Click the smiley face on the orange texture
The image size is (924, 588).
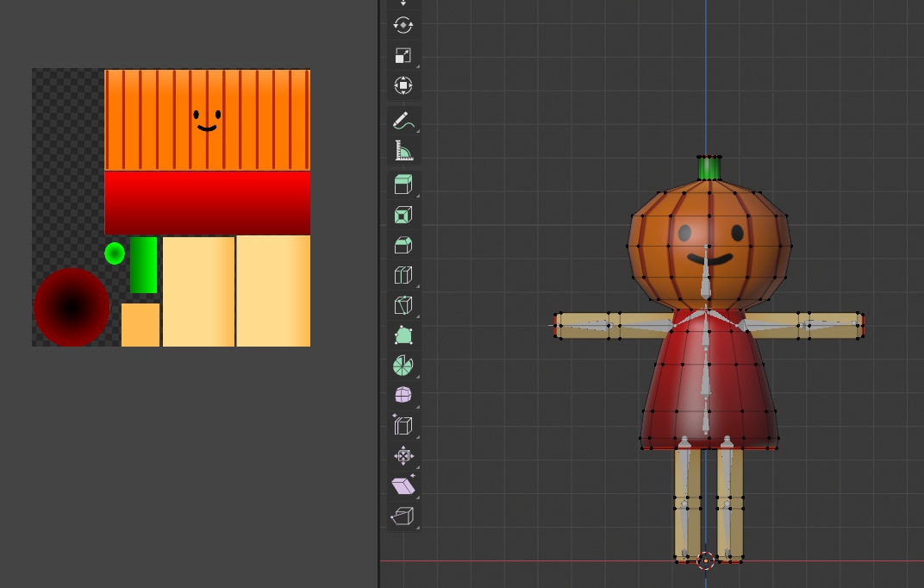[207, 120]
